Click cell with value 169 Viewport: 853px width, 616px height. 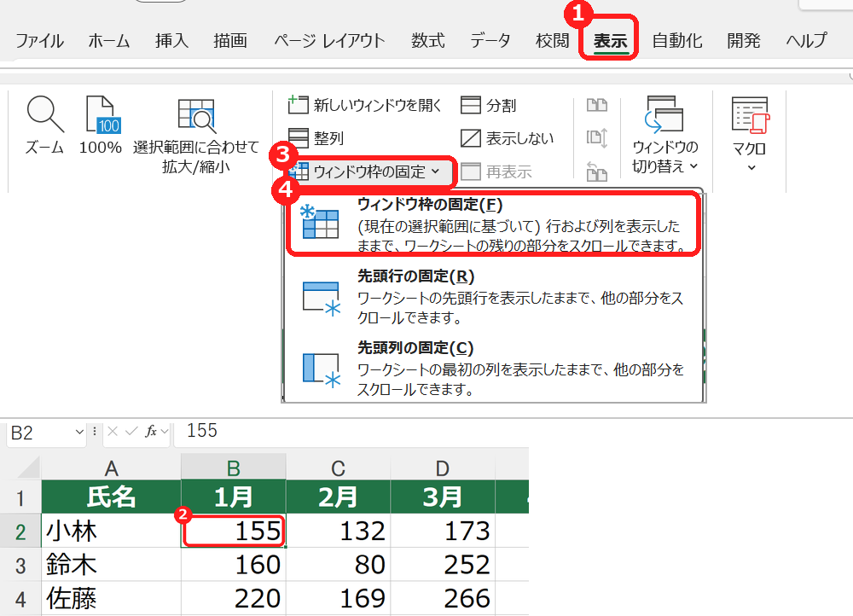click(338, 598)
